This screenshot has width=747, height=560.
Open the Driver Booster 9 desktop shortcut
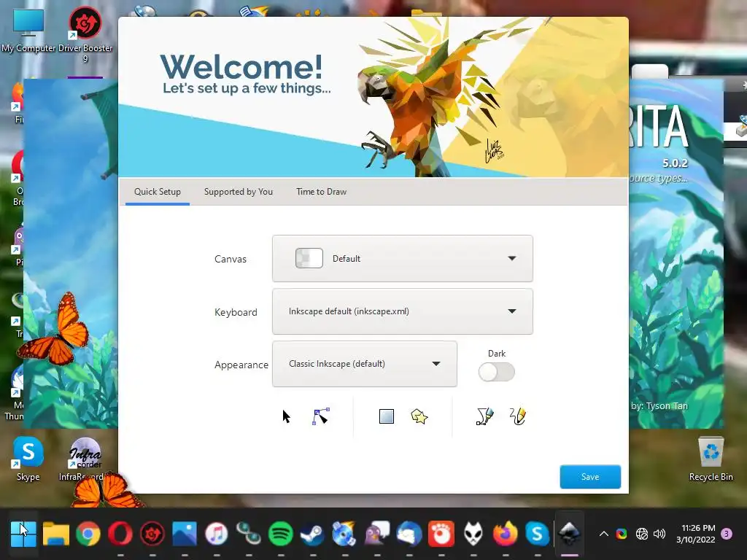pos(85,34)
